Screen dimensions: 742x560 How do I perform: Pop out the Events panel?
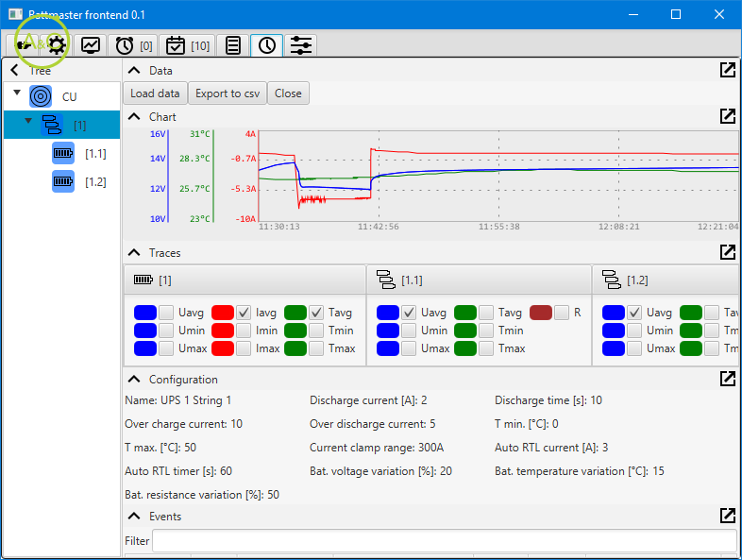(x=727, y=516)
